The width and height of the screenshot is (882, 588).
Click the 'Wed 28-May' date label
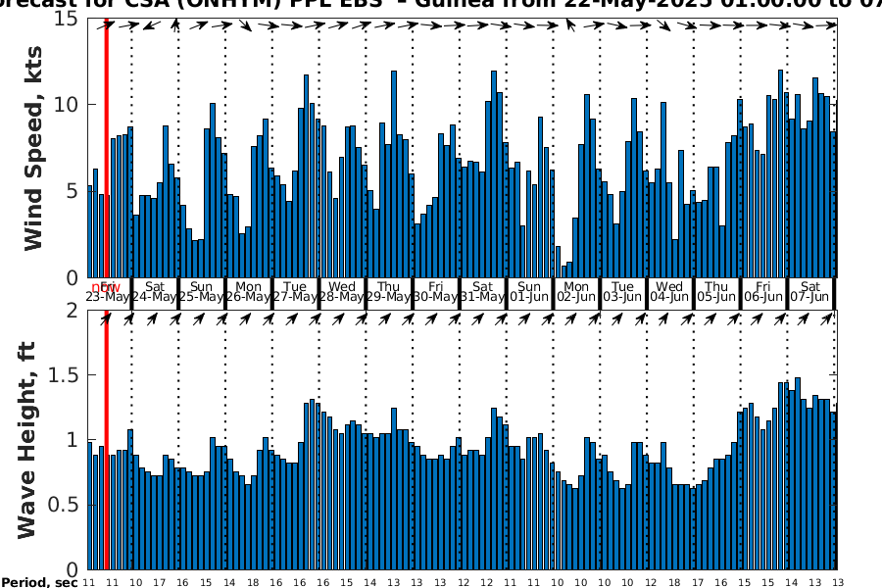point(341,292)
